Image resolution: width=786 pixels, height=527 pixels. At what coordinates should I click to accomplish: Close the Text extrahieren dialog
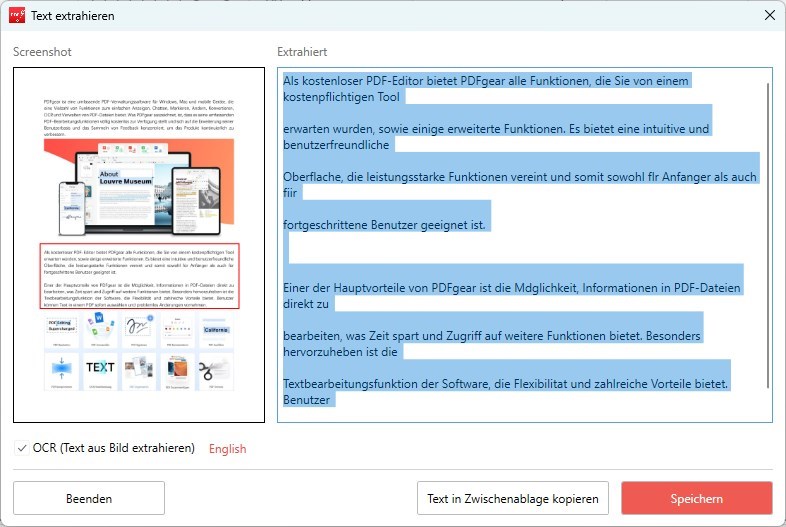pyautogui.click(x=770, y=16)
